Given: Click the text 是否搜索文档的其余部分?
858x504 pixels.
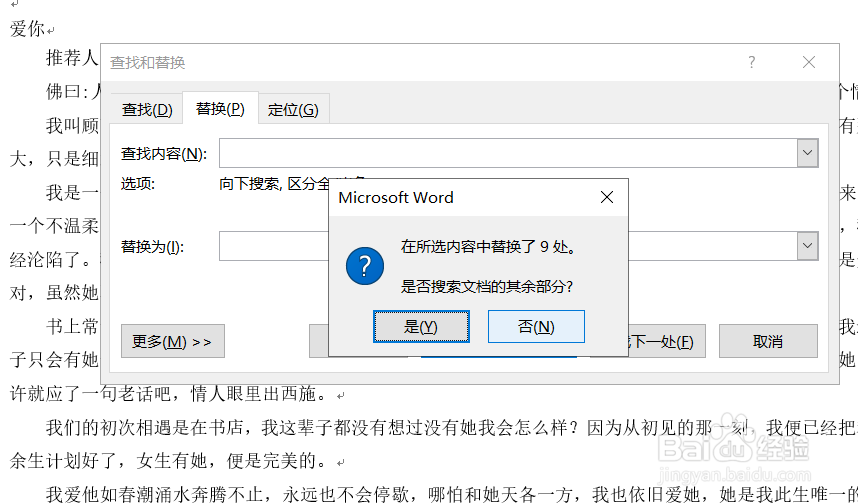Looking at the screenshot, I should pyautogui.click(x=486, y=286).
